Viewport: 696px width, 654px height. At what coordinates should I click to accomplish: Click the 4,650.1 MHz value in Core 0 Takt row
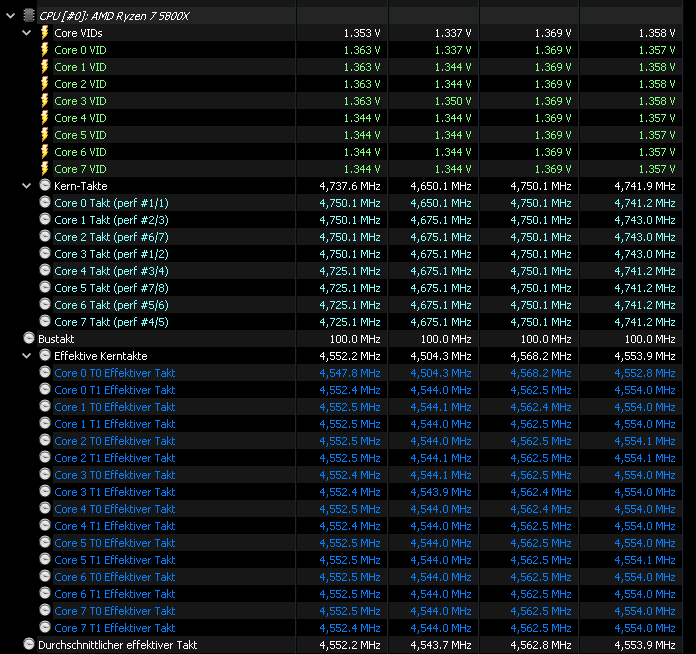[441, 203]
